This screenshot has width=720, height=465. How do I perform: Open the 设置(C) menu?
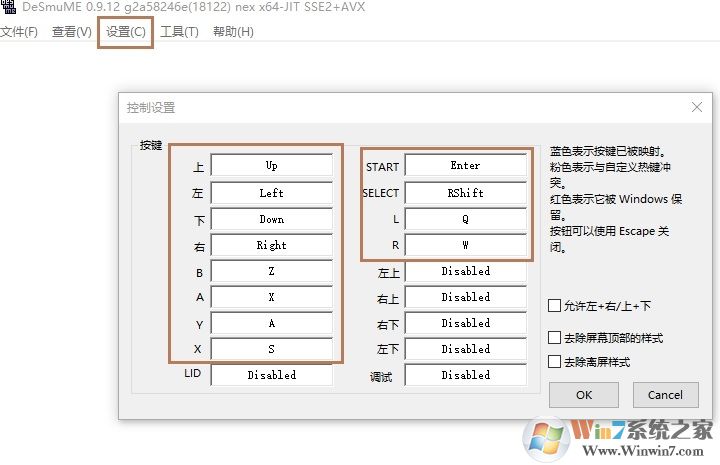125,32
